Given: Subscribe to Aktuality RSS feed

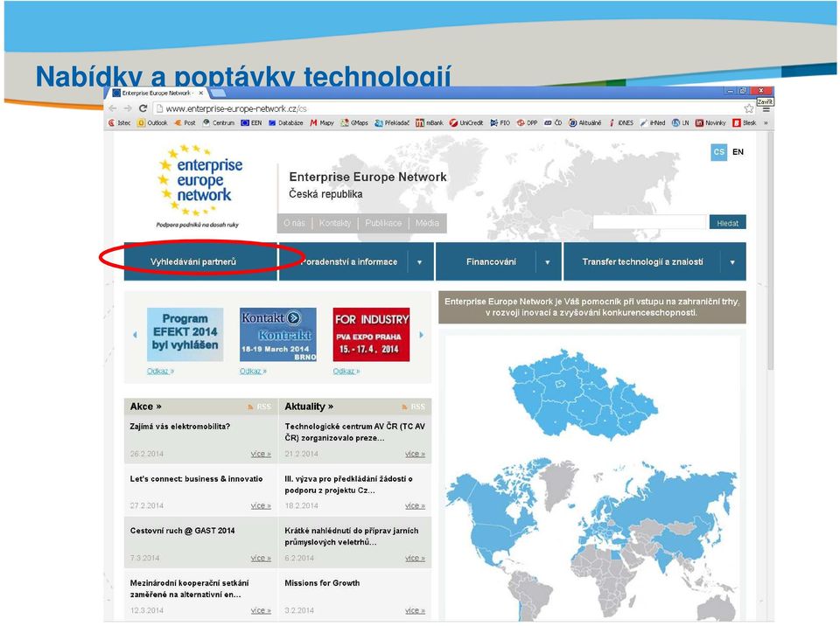Looking at the screenshot, I should 413,407.
